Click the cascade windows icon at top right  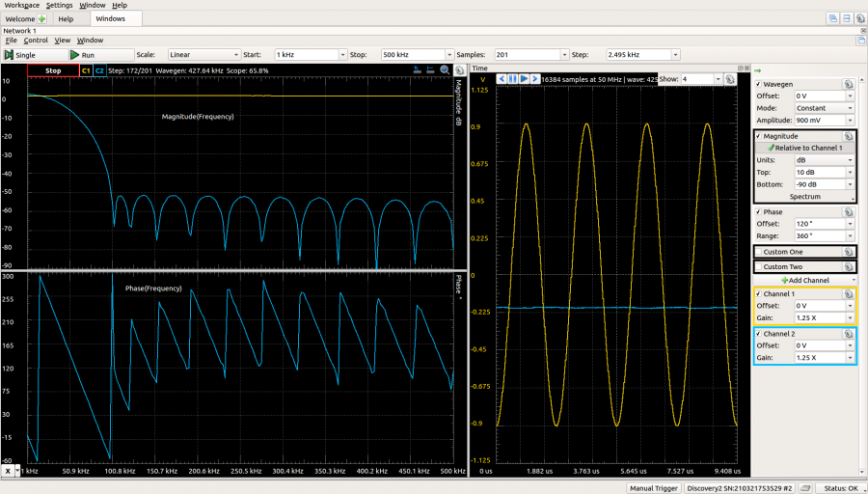[832, 19]
